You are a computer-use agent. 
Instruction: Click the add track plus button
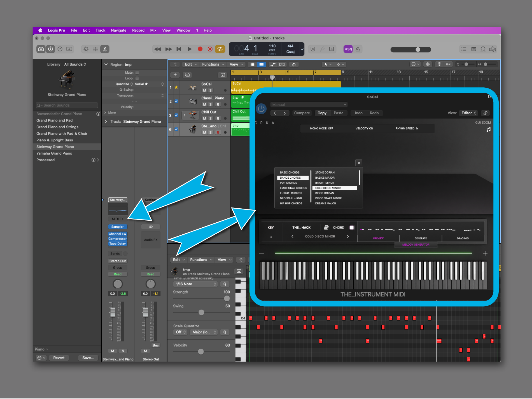click(x=175, y=75)
